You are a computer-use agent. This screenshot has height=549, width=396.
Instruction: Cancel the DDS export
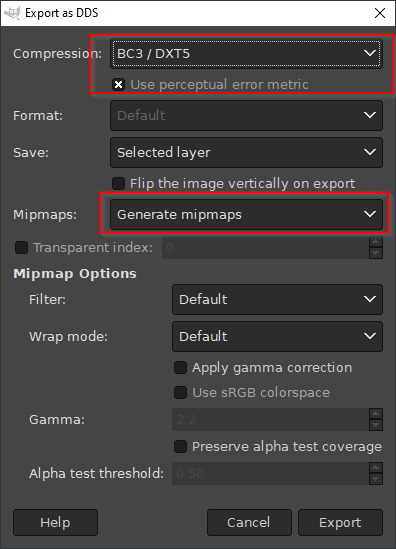coord(249,522)
